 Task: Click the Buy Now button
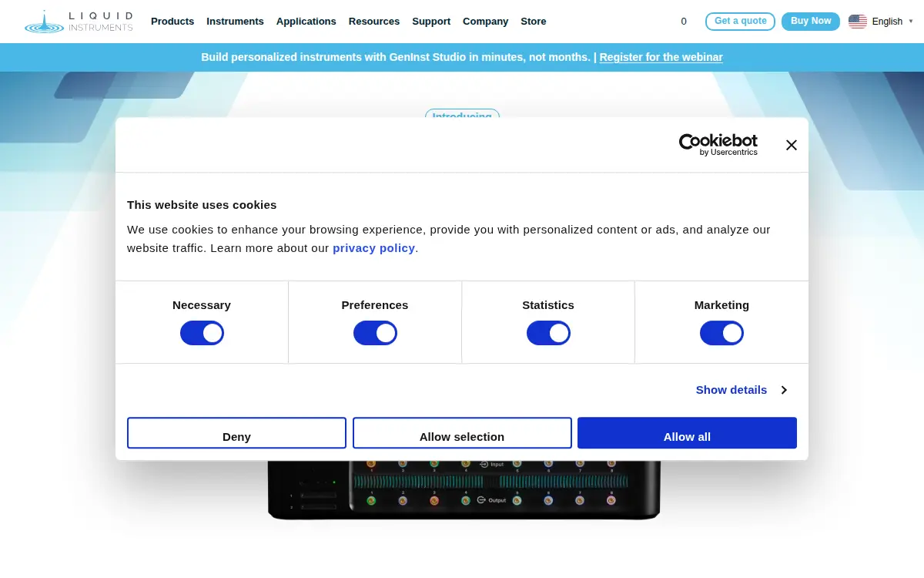click(x=811, y=22)
